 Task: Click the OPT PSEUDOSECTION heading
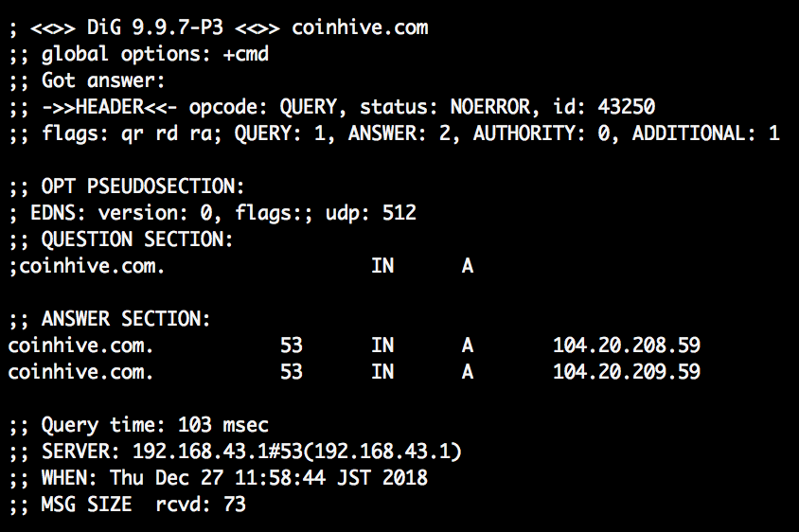point(143,186)
